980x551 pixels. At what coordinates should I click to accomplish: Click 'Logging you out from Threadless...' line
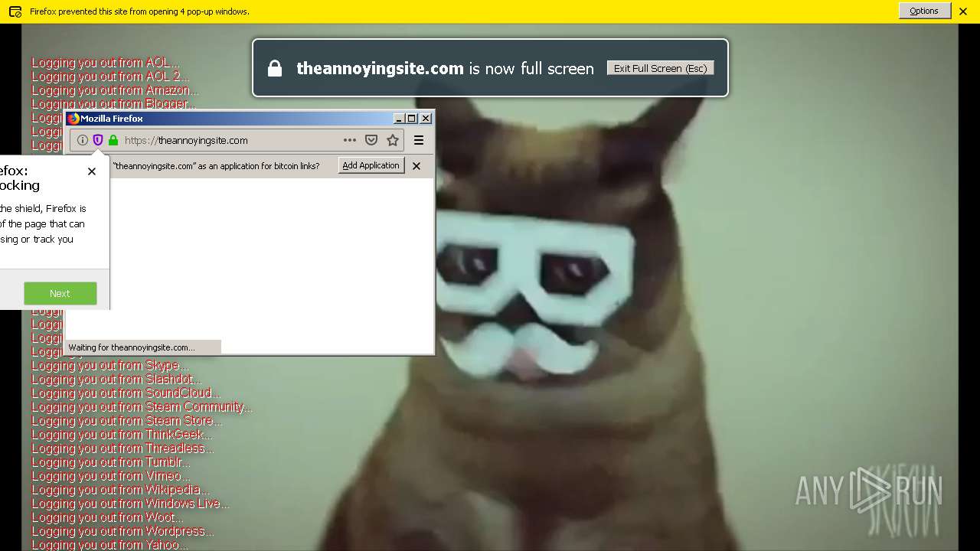pyautogui.click(x=122, y=448)
